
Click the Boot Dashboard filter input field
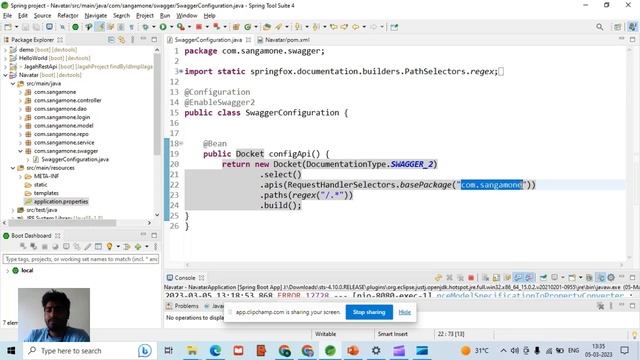[81, 259]
